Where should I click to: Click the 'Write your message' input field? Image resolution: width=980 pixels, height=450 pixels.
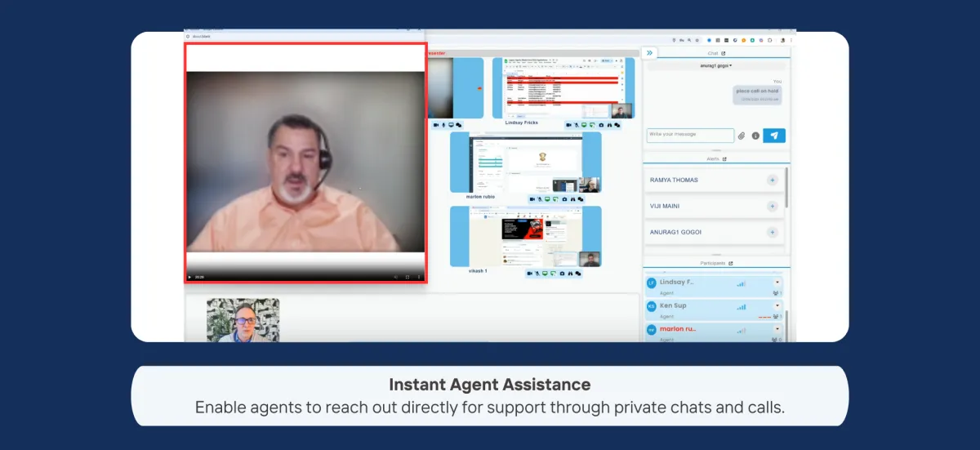(690, 136)
